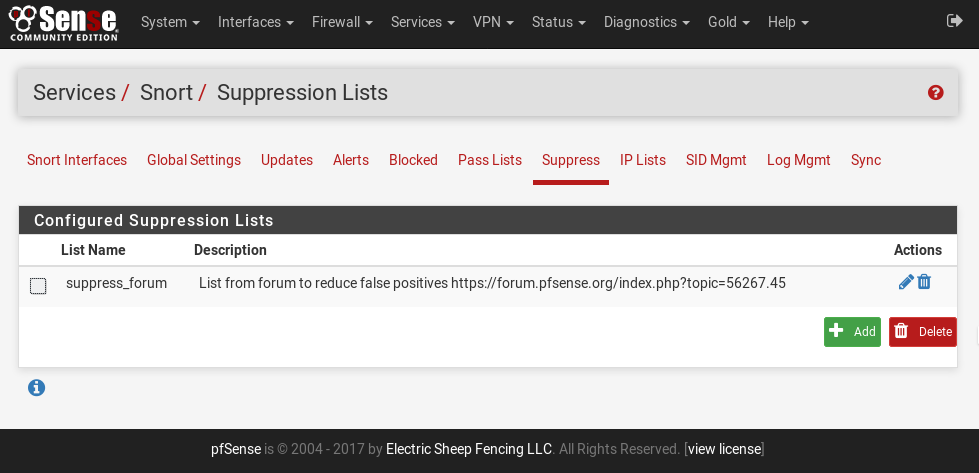Open the view license link
979x473 pixels.
point(724,449)
